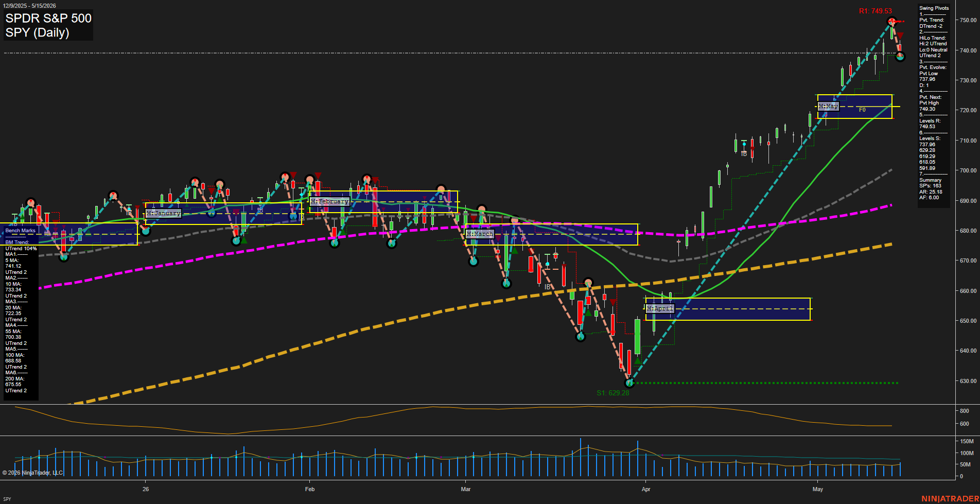Click the 722.35 twenty-day MA value
Screen dimensions: 980x504
pos(13,314)
